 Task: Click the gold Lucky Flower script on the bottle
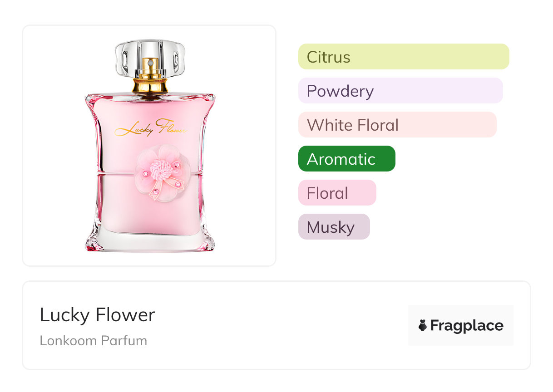[150, 128]
